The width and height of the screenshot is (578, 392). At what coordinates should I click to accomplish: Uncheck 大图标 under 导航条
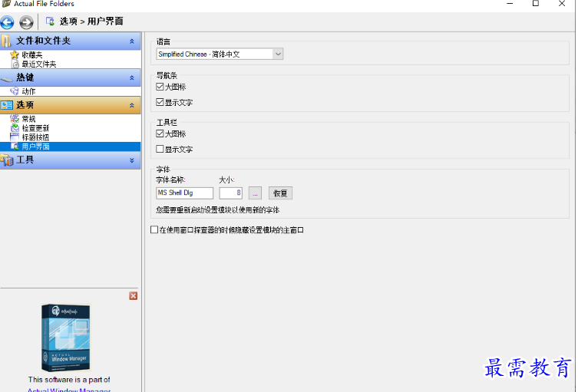(x=160, y=87)
